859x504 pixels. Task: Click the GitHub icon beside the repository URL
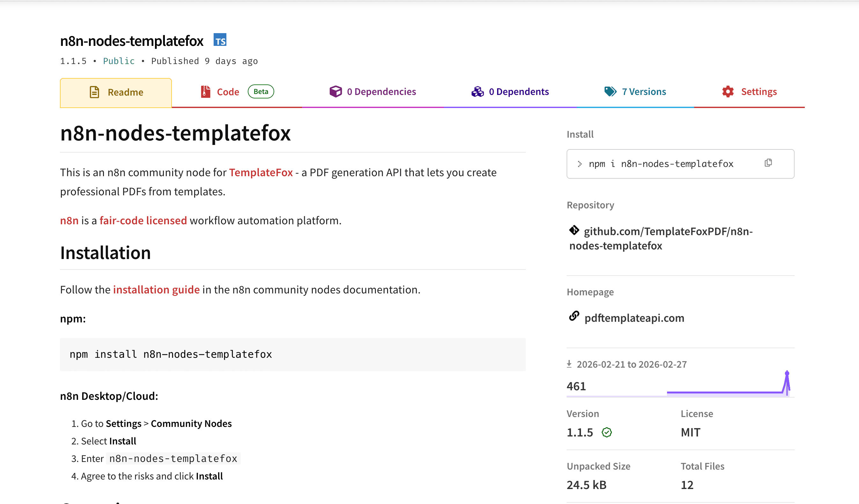click(575, 231)
